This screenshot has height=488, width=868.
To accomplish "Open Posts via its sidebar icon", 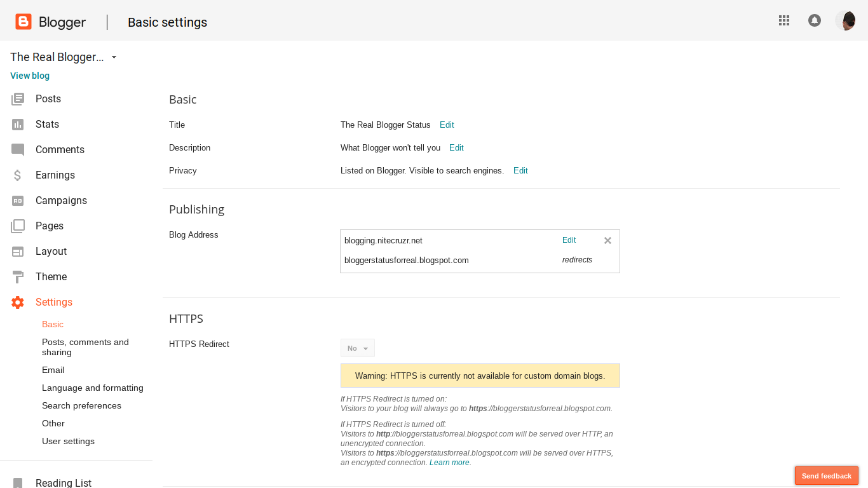I will pyautogui.click(x=18, y=99).
